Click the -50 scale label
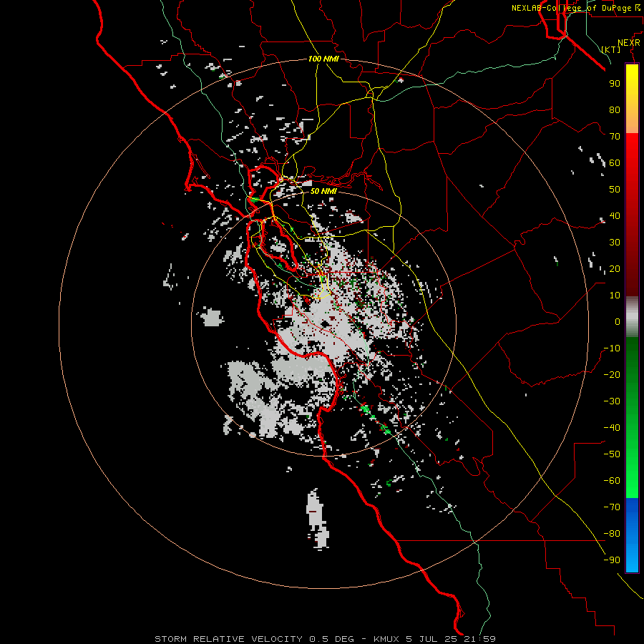This screenshot has width=644, height=644. point(612,454)
